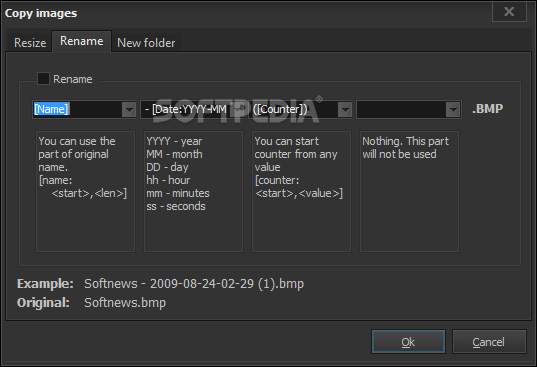Expand the [Name] combo box arrow
This screenshot has width=537, height=367.
click(x=129, y=110)
